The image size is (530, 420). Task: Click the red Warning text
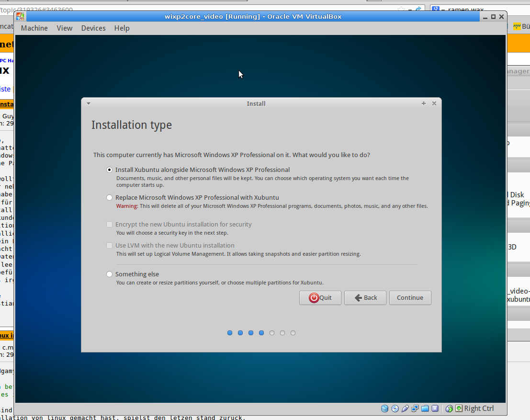click(x=127, y=206)
